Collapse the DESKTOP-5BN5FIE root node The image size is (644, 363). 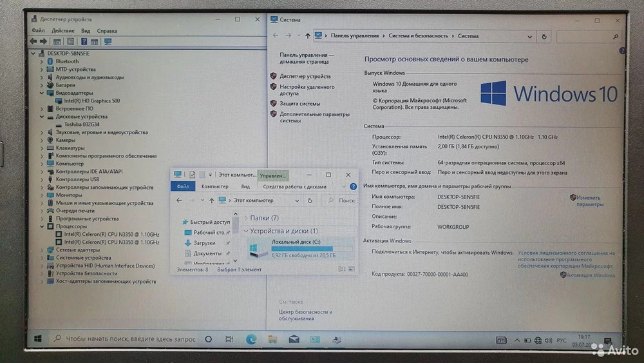(33, 54)
